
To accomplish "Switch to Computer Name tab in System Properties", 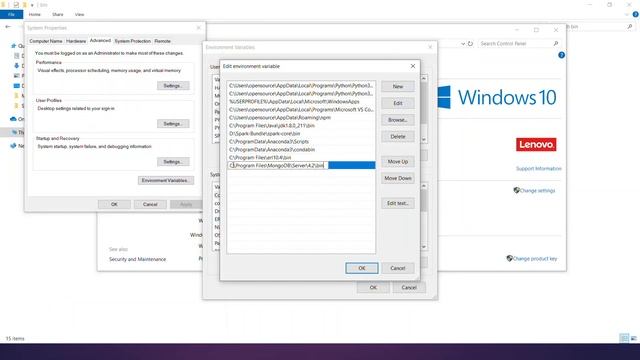I will pos(46,41).
